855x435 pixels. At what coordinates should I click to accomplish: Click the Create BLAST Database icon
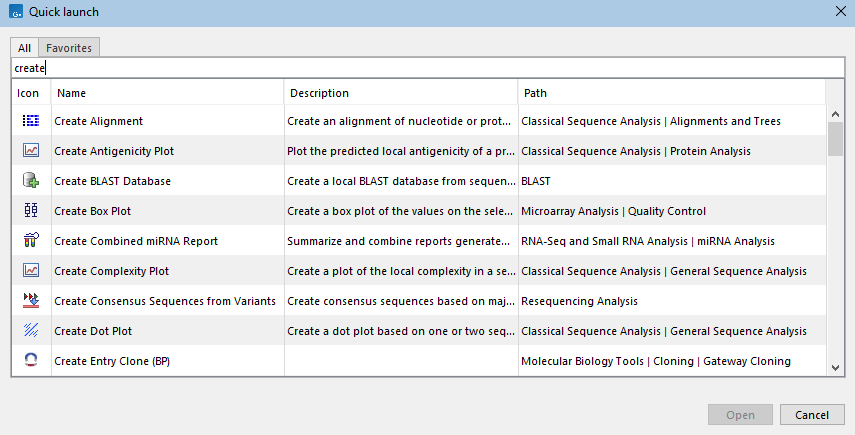(x=30, y=181)
